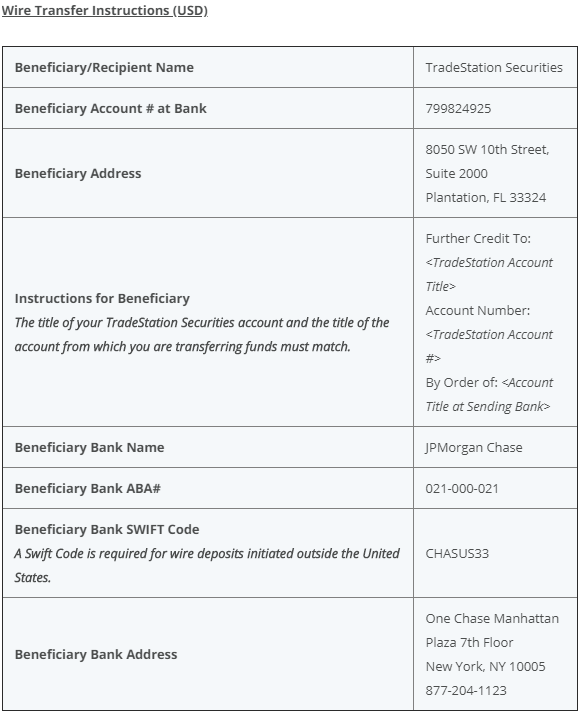Click the ABA number 021-000-021
578x712 pixels.
(462, 489)
